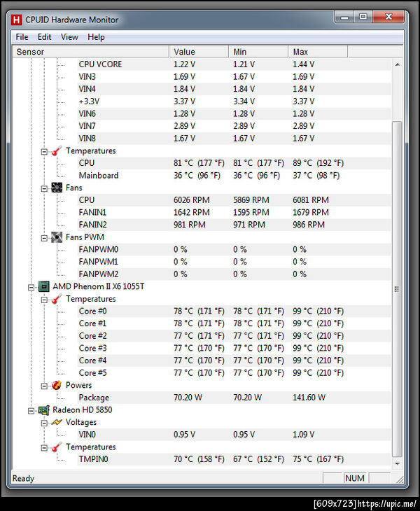Select the VIN7 voltage row

point(234,126)
